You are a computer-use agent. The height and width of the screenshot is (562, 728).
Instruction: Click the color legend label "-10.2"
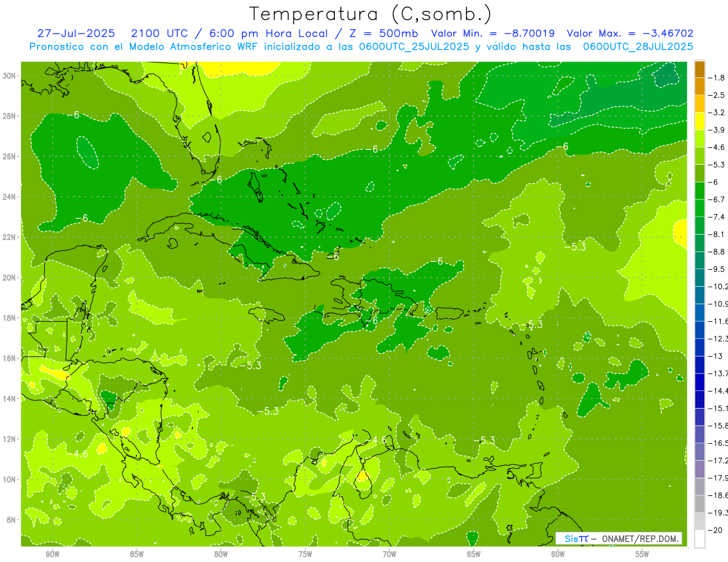pos(718,287)
